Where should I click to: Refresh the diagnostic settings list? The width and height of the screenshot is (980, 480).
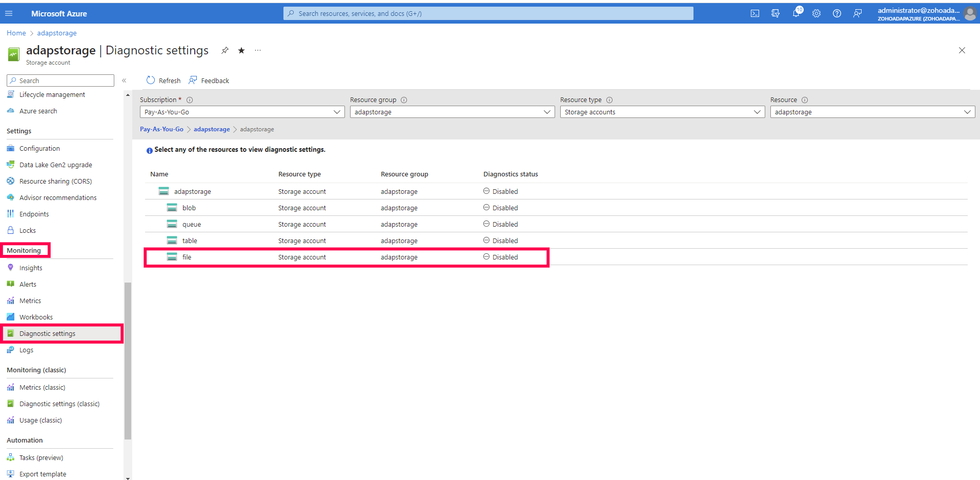[163, 80]
